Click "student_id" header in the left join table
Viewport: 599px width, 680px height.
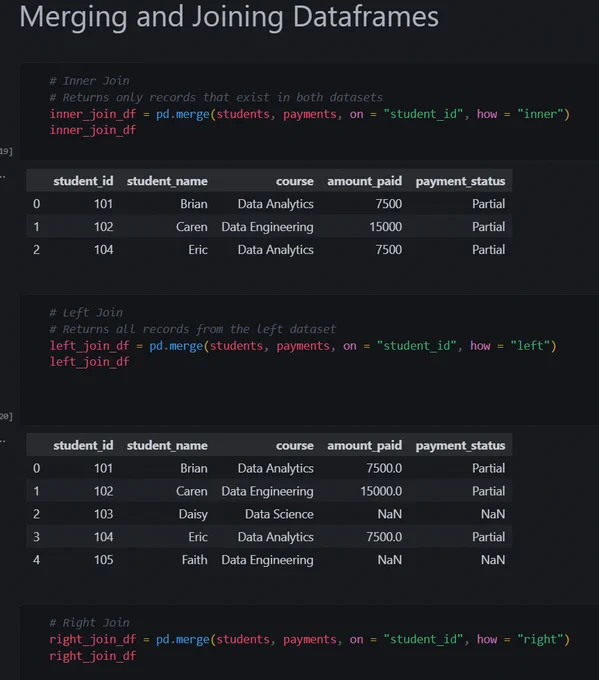[83, 445]
